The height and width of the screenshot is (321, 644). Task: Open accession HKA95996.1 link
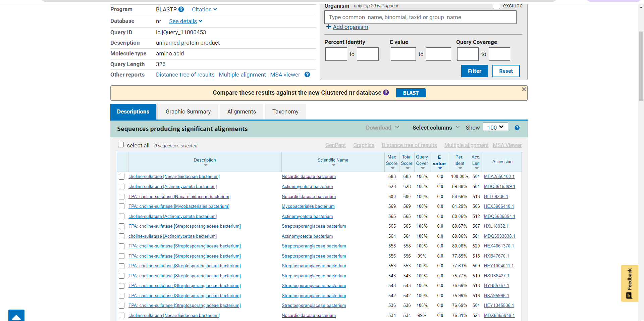pos(496,296)
